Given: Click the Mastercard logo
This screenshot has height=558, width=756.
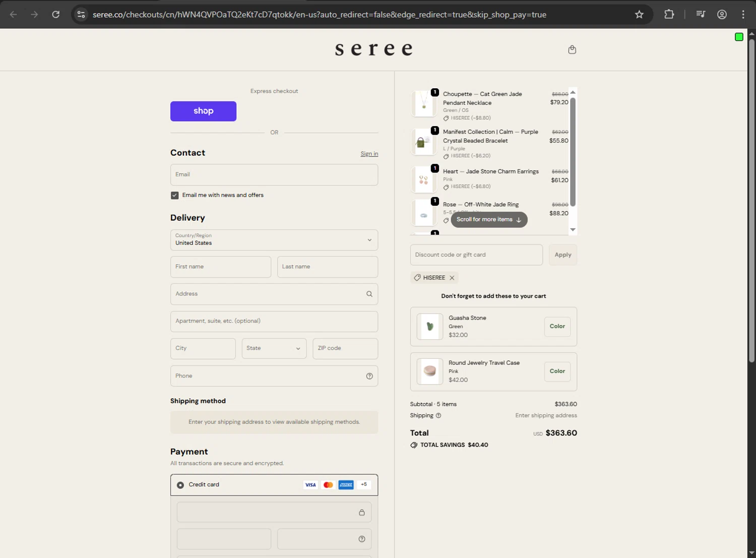Looking at the screenshot, I should point(328,485).
